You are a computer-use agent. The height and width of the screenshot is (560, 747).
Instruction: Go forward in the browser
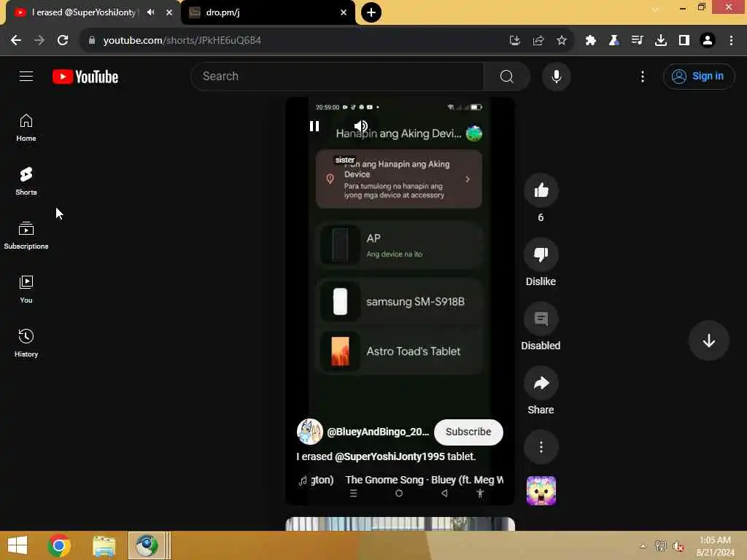pos(39,40)
